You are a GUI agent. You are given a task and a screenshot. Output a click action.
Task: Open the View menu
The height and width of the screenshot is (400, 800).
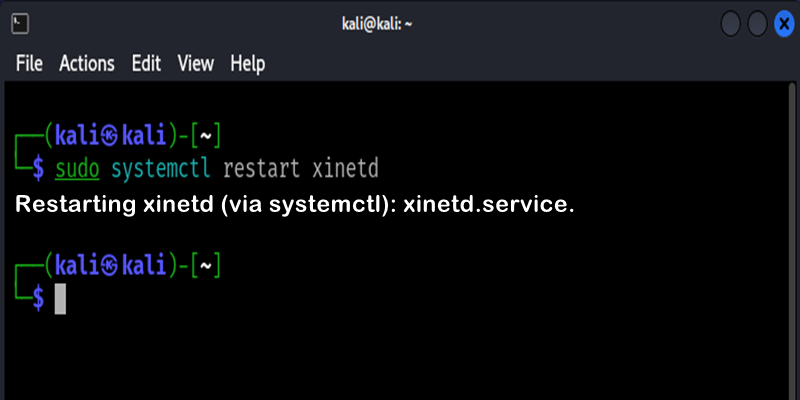click(x=196, y=63)
